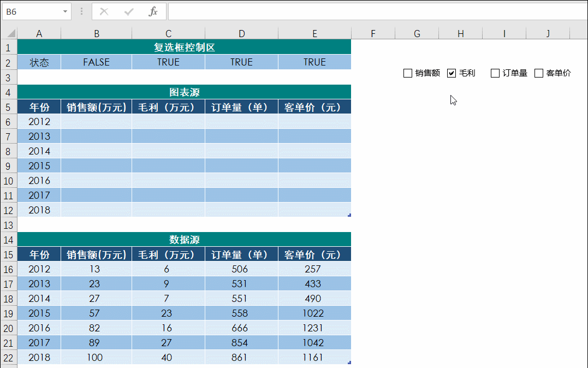Click the FALSE cell in row 2
Screen dimensions: 588x368
pyautogui.click(x=97, y=62)
